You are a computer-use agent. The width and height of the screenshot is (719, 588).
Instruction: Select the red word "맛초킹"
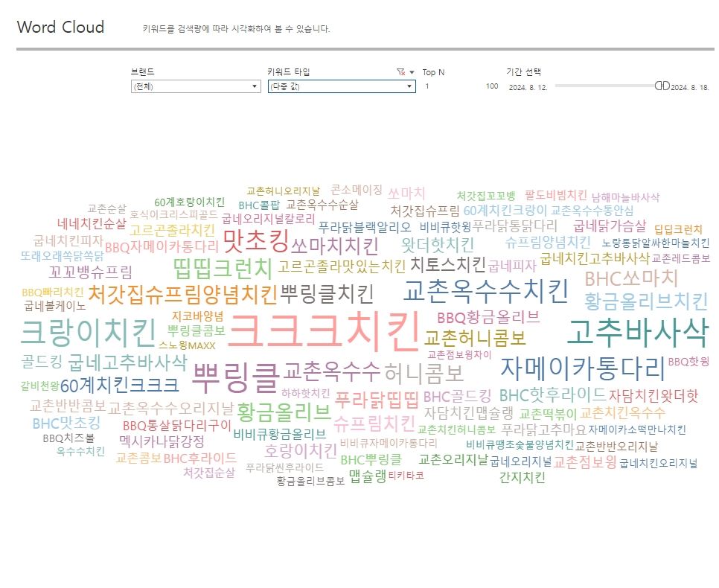[x=256, y=241]
